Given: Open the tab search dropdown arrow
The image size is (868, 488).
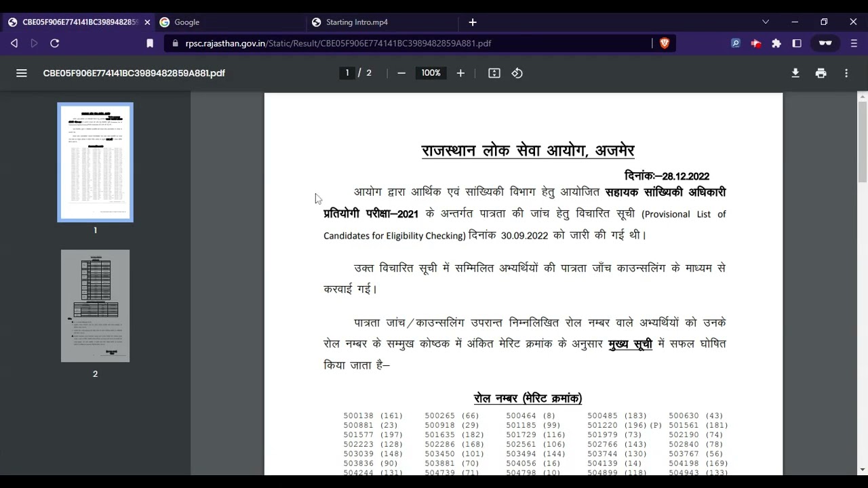Looking at the screenshot, I should tap(766, 22).
